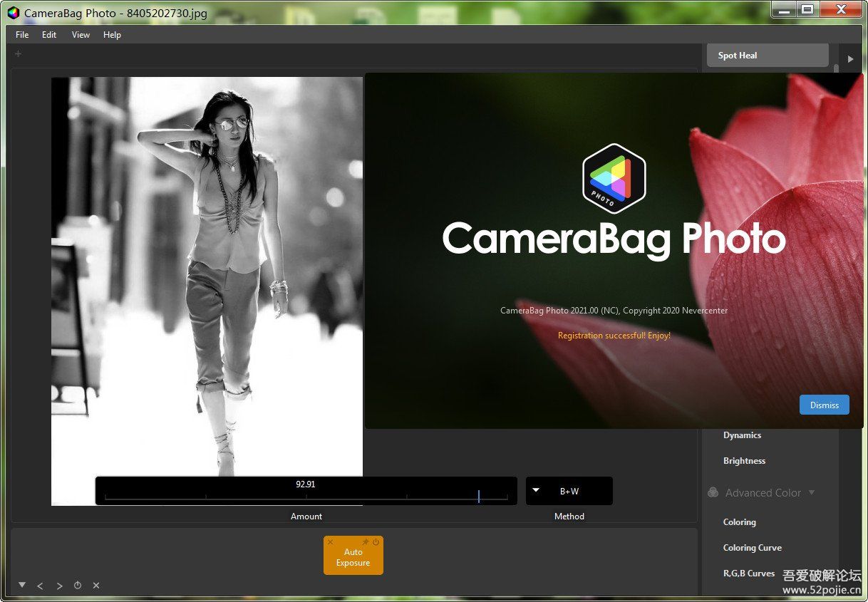Toggle power on the Auto Exposure tile
Viewport: 868px width, 602px height.
(376, 542)
